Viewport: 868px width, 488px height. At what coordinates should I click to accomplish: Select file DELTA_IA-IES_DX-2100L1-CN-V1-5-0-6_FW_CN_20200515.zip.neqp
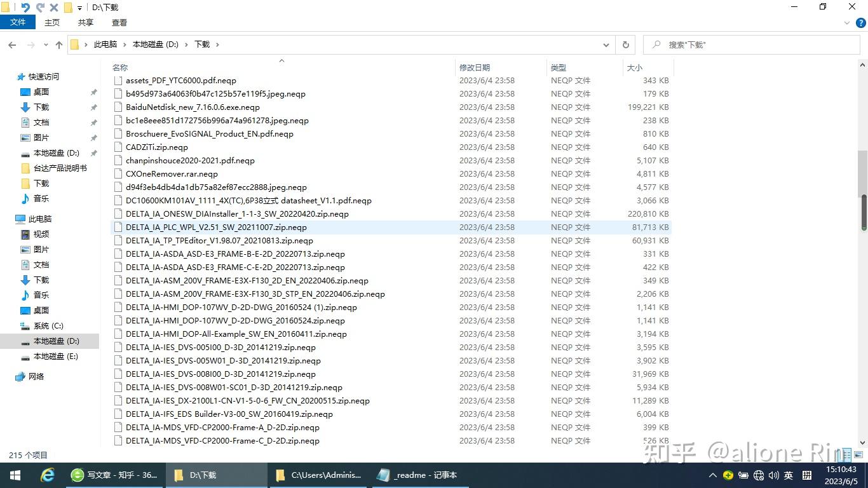pyautogui.click(x=248, y=401)
